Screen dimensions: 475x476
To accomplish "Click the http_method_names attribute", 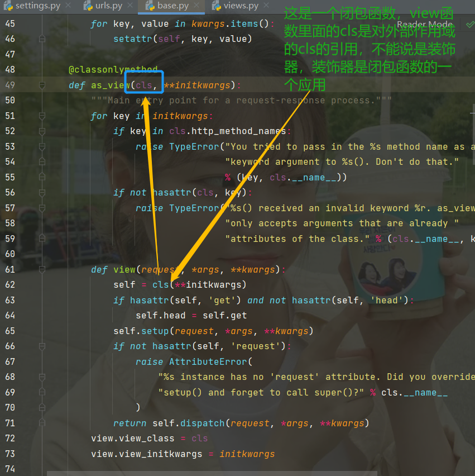I will click(x=239, y=131).
